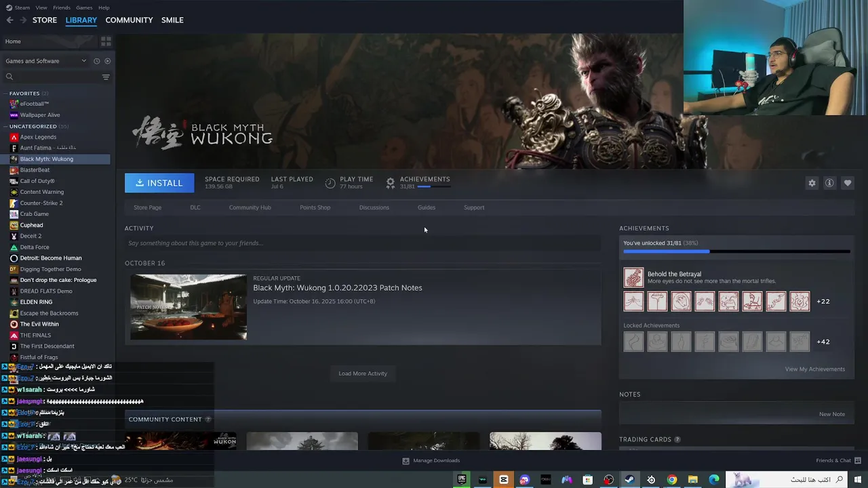Collapse the Favorites category
Image resolution: width=868 pixels, height=488 pixels.
5,94
